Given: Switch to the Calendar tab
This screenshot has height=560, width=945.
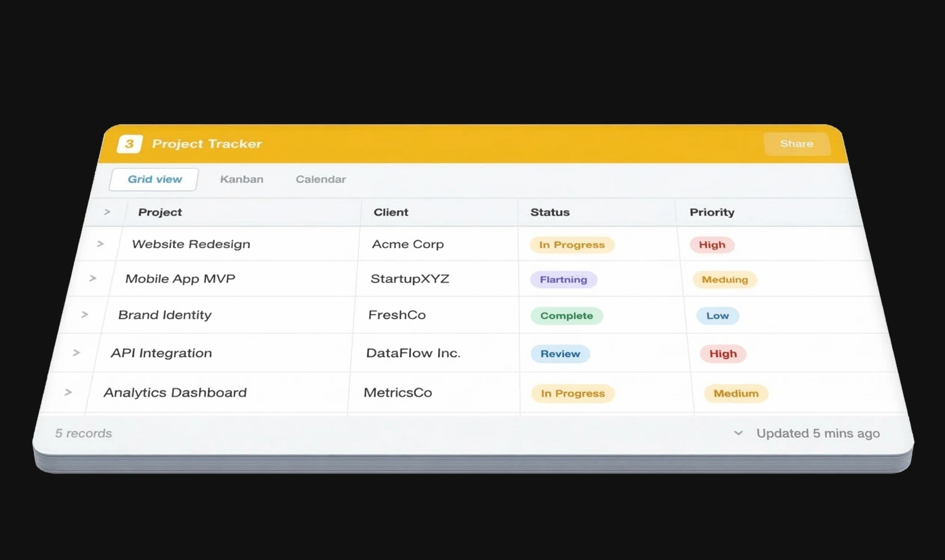Looking at the screenshot, I should [x=321, y=179].
